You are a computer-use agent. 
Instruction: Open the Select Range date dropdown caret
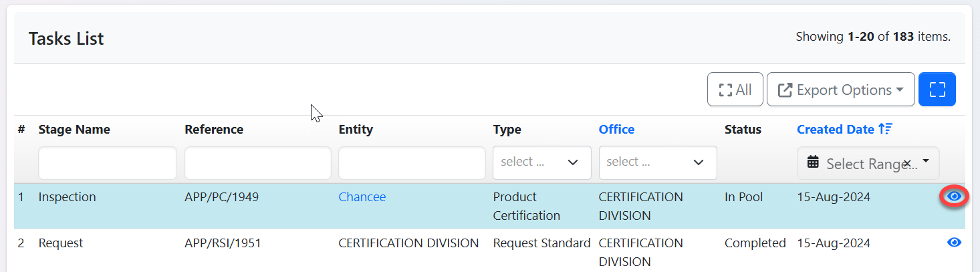point(926,162)
